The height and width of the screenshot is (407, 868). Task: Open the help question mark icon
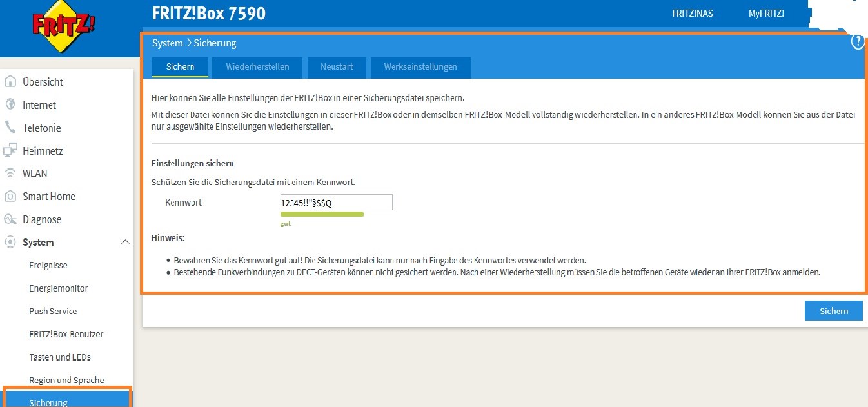tap(858, 42)
